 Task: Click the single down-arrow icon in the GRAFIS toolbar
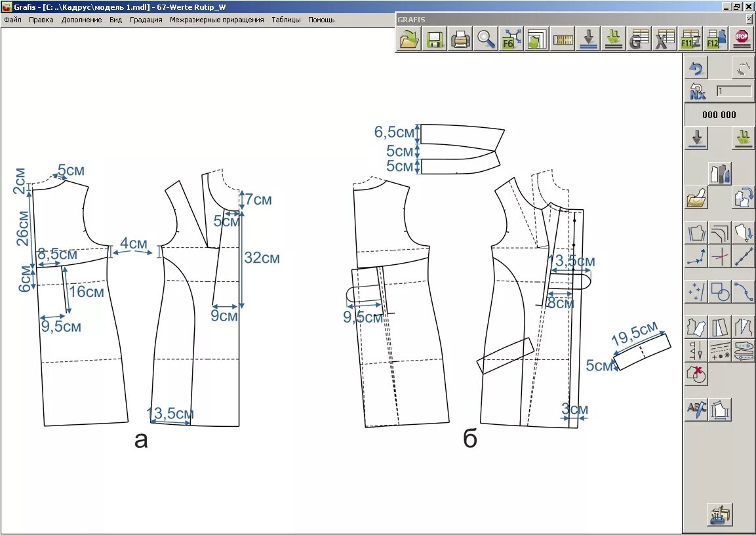point(588,39)
